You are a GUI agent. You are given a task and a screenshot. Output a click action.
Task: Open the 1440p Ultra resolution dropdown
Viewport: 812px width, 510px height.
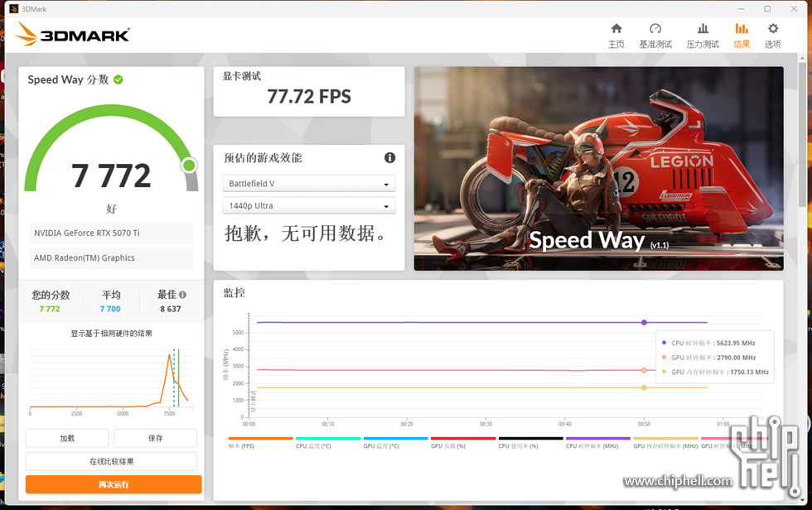(308, 205)
